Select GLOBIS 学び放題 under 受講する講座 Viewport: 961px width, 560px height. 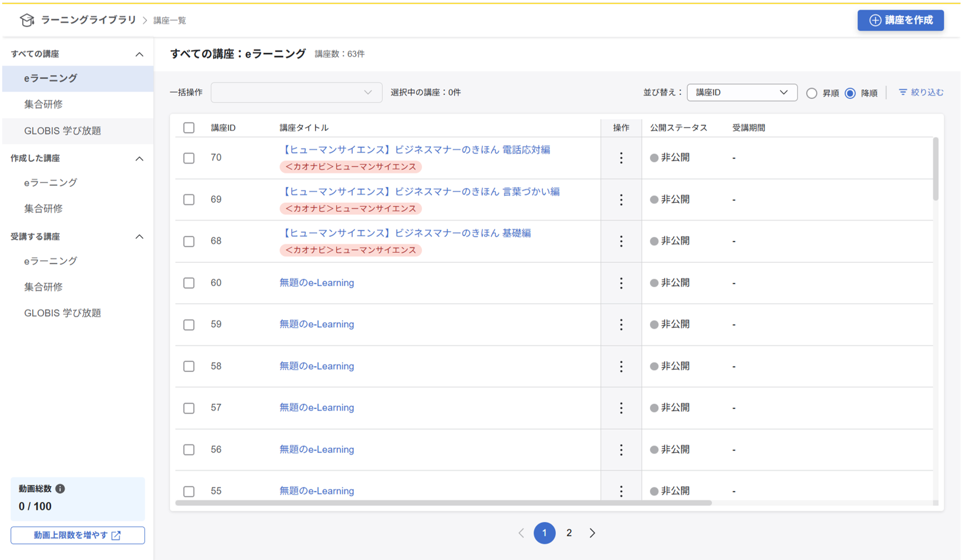[x=62, y=313]
